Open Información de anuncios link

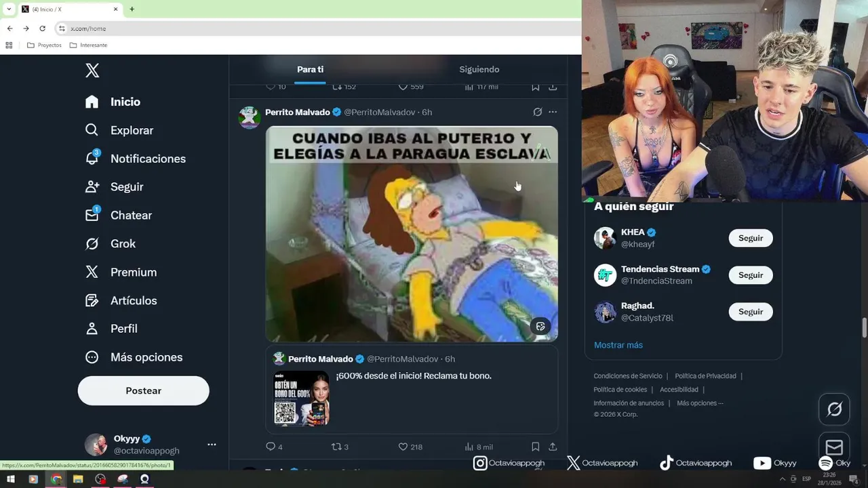(x=629, y=403)
